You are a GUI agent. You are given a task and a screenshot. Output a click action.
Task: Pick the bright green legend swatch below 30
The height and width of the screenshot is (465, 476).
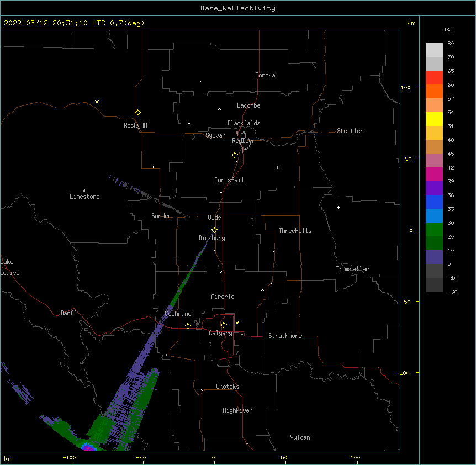434,230
